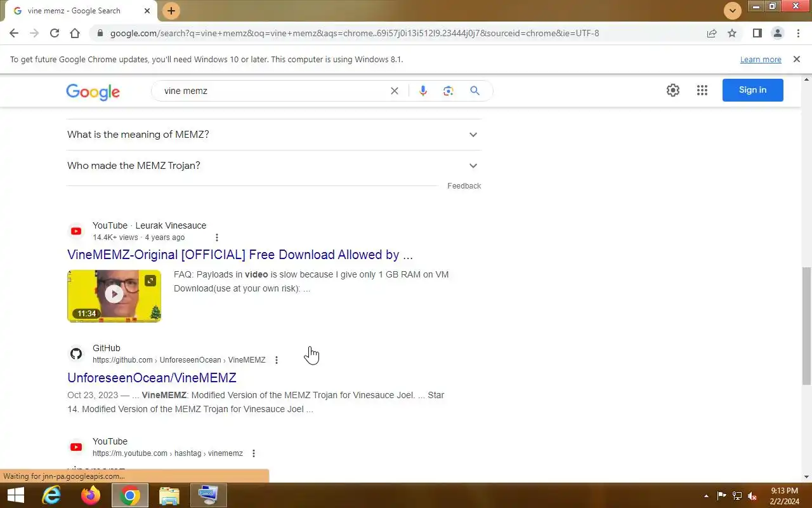The width and height of the screenshot is (812, 508).
Task: Open more options for m.youtube.com hashtag result
Action: pos(254,453)
